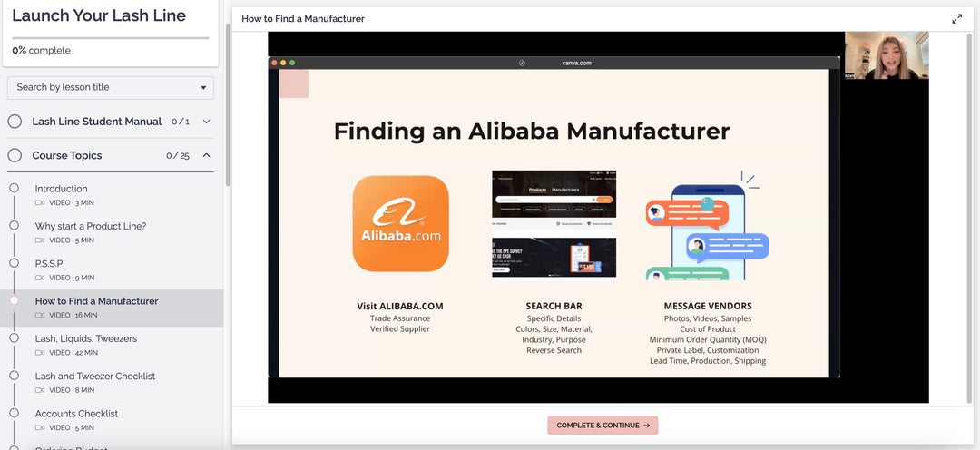The image size is (980, 450).
Task: Click the presenter webcam thumbnail
Action: 886,55
